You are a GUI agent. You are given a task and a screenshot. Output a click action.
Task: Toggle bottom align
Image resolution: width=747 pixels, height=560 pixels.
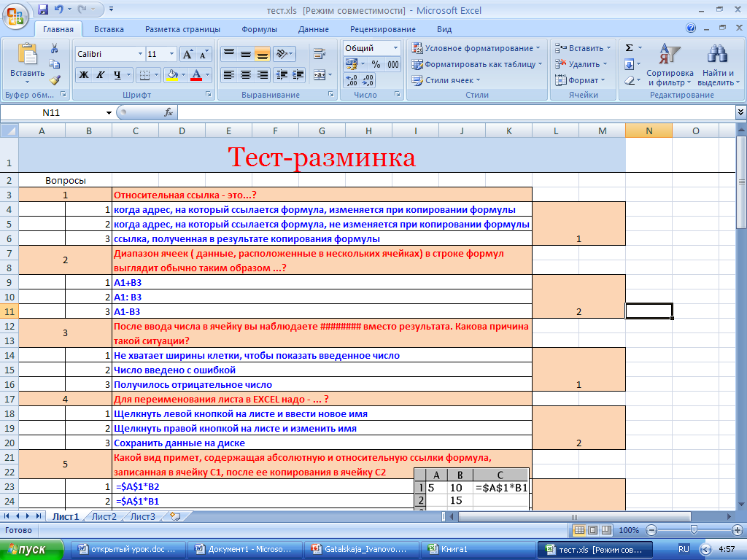click(262, 54)
